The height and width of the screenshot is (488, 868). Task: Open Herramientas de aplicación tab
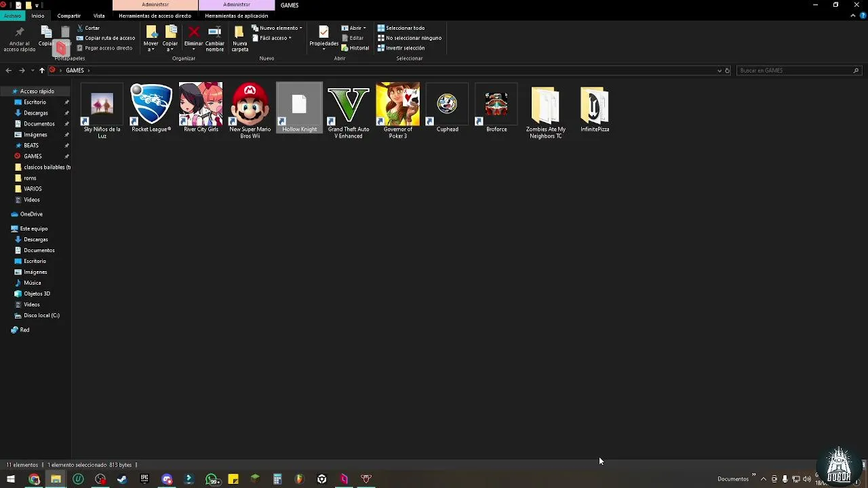click(237, 16)
